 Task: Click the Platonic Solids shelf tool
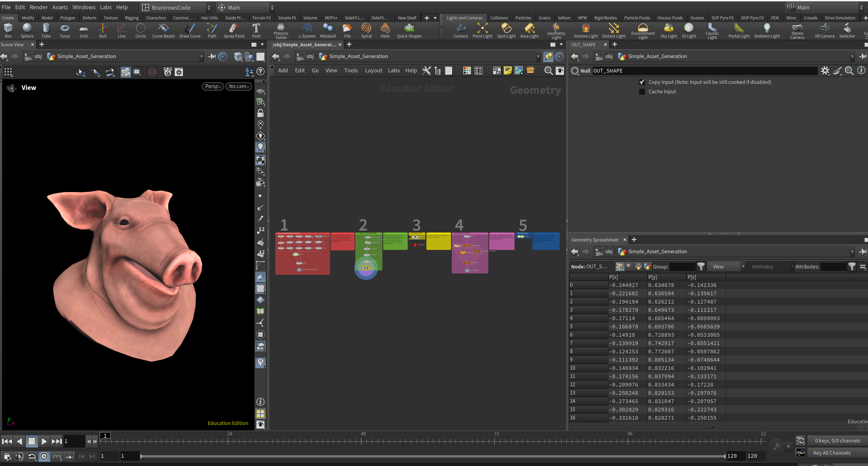pos(281,31)
